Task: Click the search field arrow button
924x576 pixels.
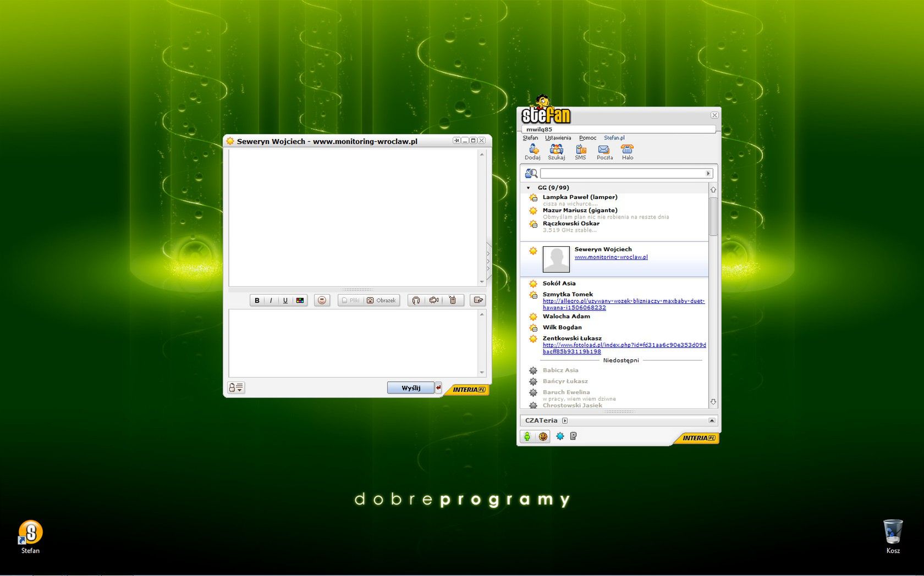Action: (x=709, y=174)
